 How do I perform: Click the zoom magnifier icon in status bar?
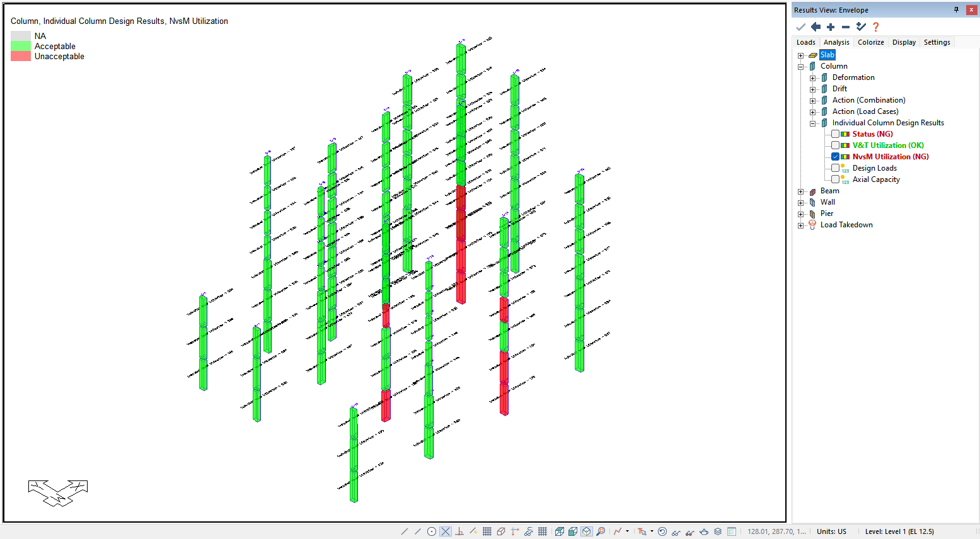tap(601, 531)
